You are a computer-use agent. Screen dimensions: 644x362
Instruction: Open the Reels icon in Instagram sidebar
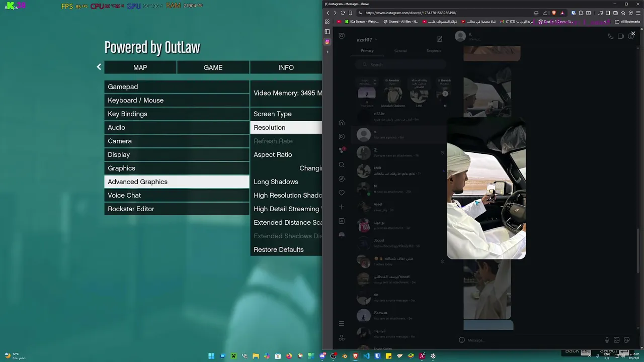pyautogui.click(x=342, y=136)
